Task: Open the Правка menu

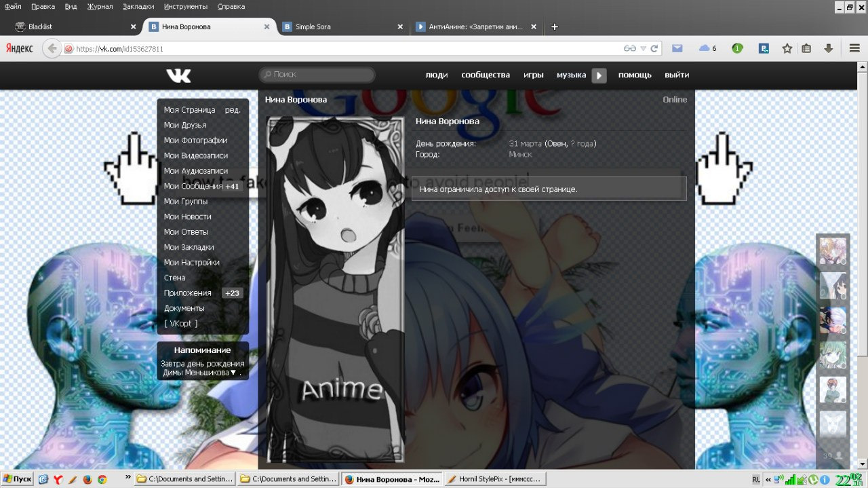Action: (43, 6)
